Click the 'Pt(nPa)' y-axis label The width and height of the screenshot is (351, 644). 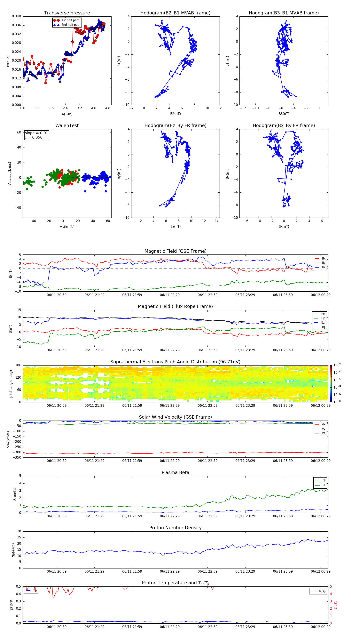(8, 61)
